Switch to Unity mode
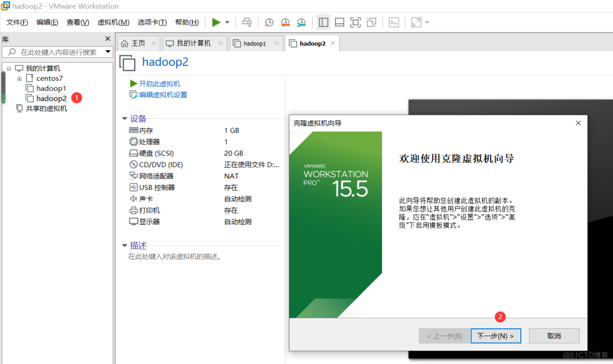This screenshot has height=364, width=613. 371,22
